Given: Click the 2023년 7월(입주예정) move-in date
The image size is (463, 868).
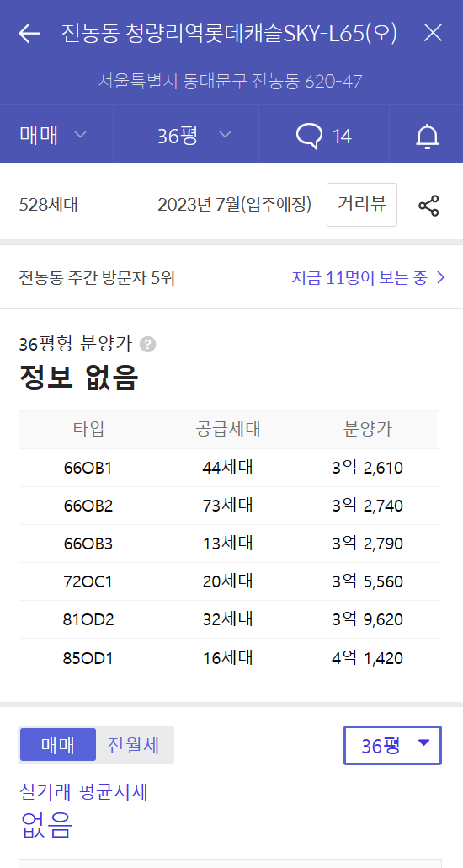Looking at the screenshot, I should (235, 206).
